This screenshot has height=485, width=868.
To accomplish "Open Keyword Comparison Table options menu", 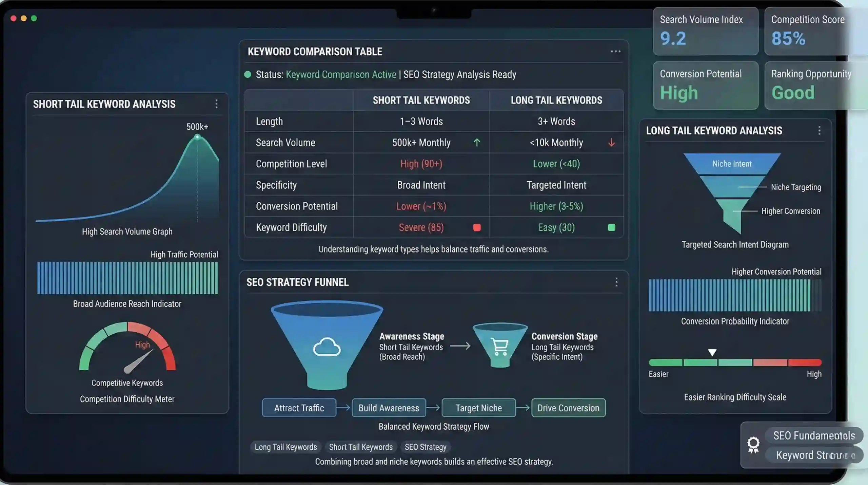I will pyautogui.click(x=615, y=52).
